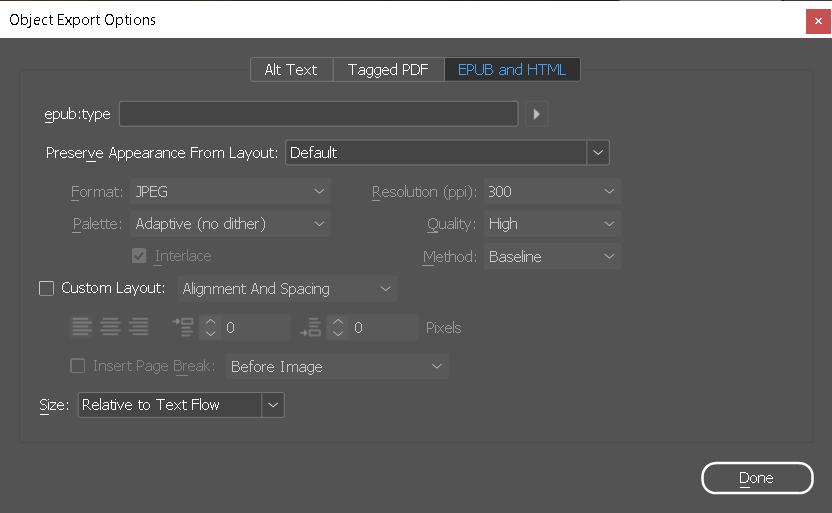Click the space before icon

click(183, 327)
